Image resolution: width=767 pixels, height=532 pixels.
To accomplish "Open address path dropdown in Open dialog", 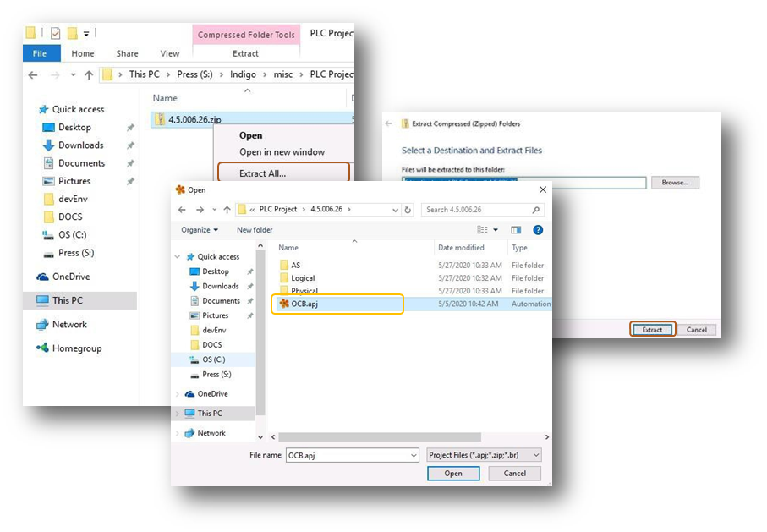I will click(x=395, y=210).
